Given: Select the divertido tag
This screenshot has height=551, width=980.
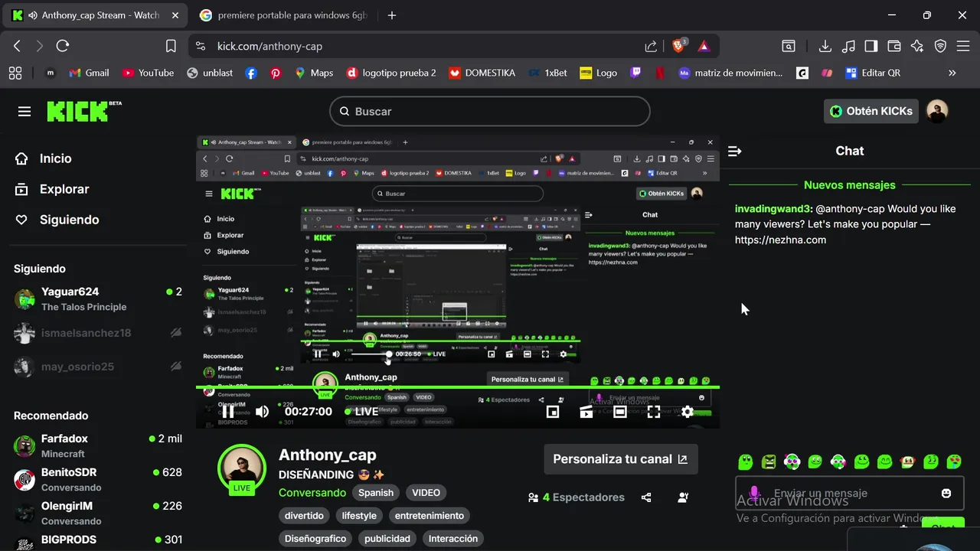Looking at the screenshot, I should click(x=304, y=516).
